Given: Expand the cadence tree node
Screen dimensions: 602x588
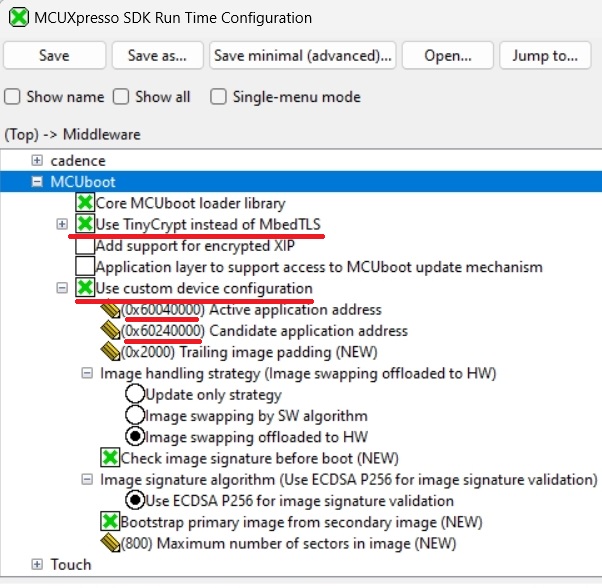Looking at the screenshot, I should [x=37, y=161].
